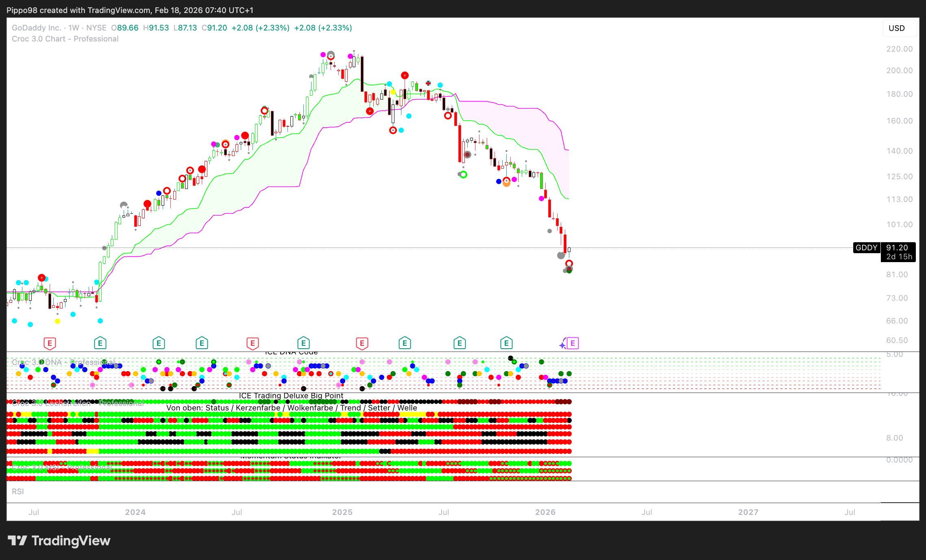Viewport: 926px width, 560px height.
Task: Click the TradingView logo at bottom left
Action: point(59,541)
